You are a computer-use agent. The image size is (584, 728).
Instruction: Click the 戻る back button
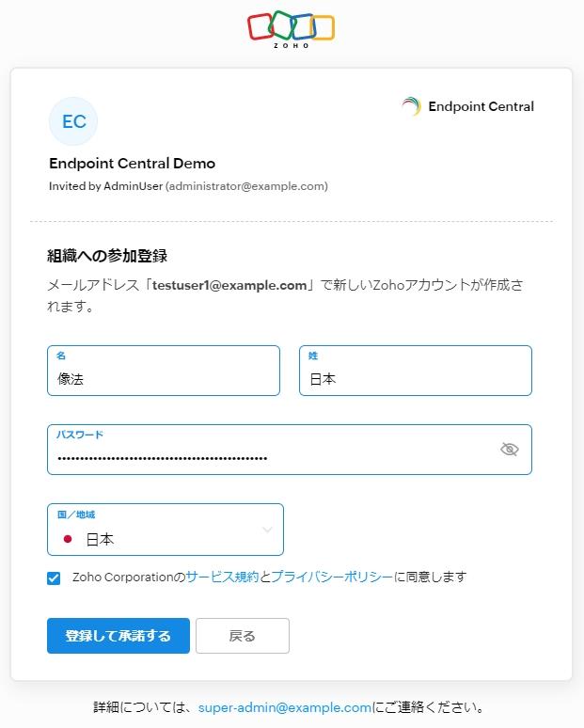[x=242, y=636]
